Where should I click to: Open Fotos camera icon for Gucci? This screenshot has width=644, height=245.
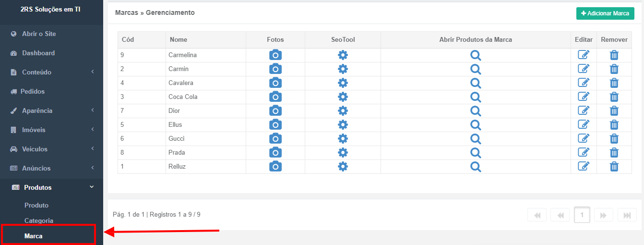pyautogui.click(x=275, y=138)
